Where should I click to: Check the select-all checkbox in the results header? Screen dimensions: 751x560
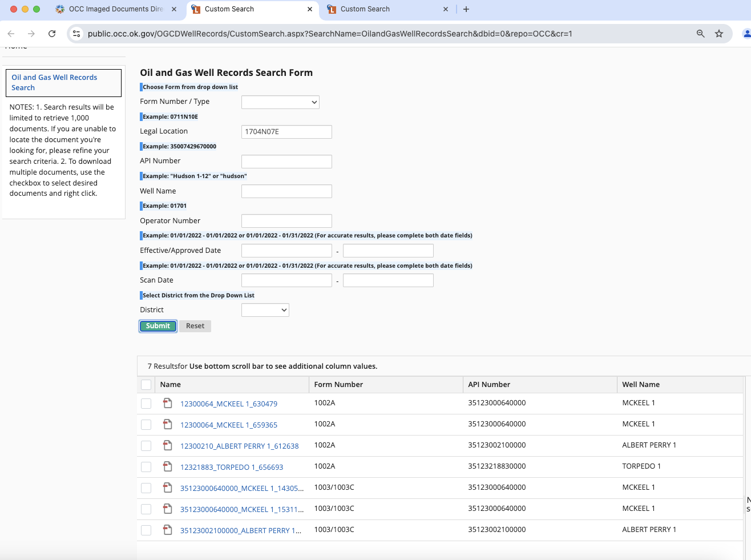pyautogui.click(x=146, y=385)
